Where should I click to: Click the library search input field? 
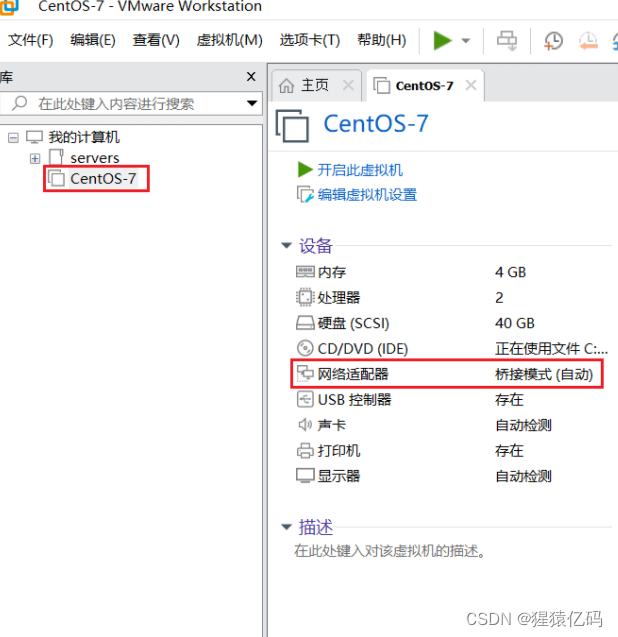pyautogui.click(x=130, y=104)
